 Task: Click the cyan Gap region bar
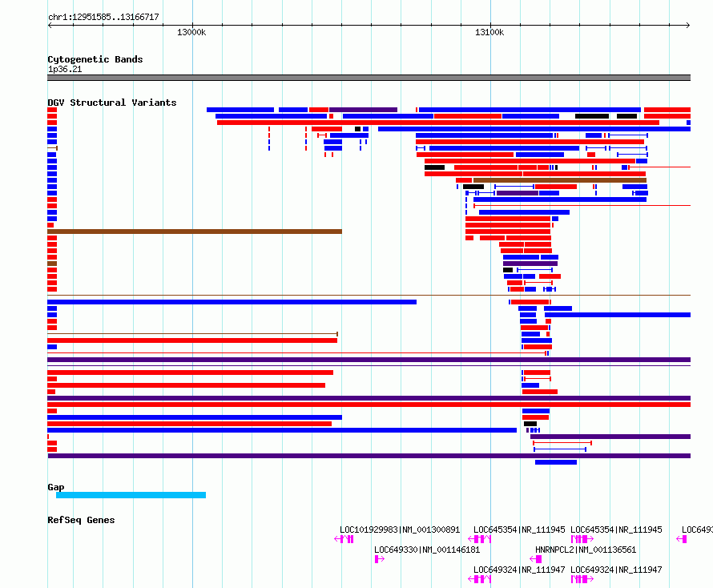pos(131,495)
